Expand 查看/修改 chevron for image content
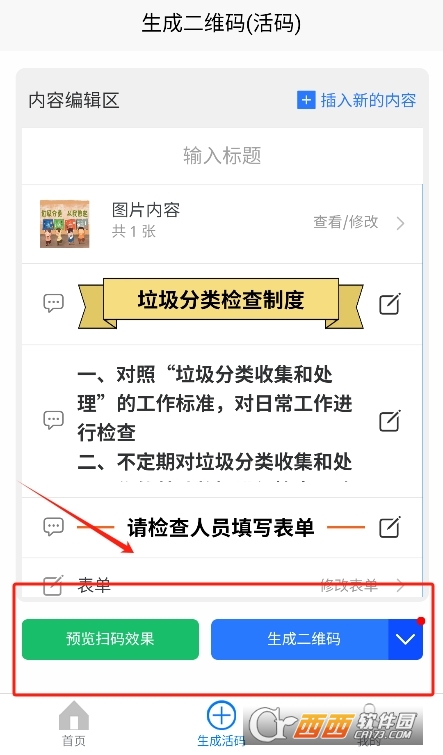The image size is (443, 755). coord(400,223)
